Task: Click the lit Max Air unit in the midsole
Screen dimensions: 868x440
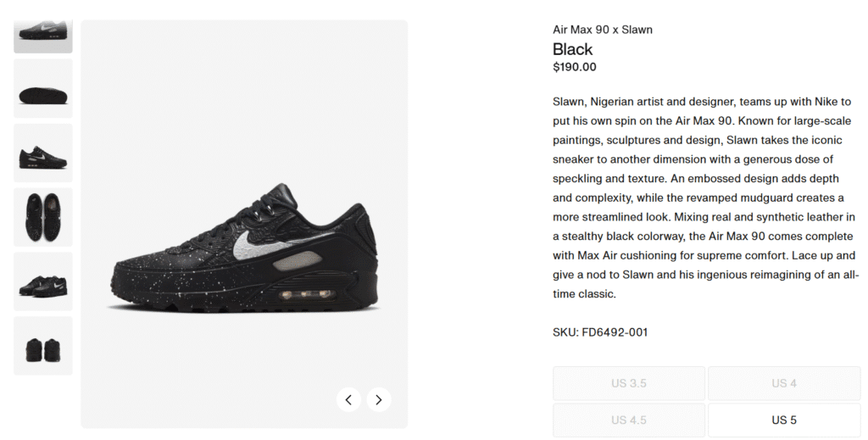Action: (x=307, y=294)
